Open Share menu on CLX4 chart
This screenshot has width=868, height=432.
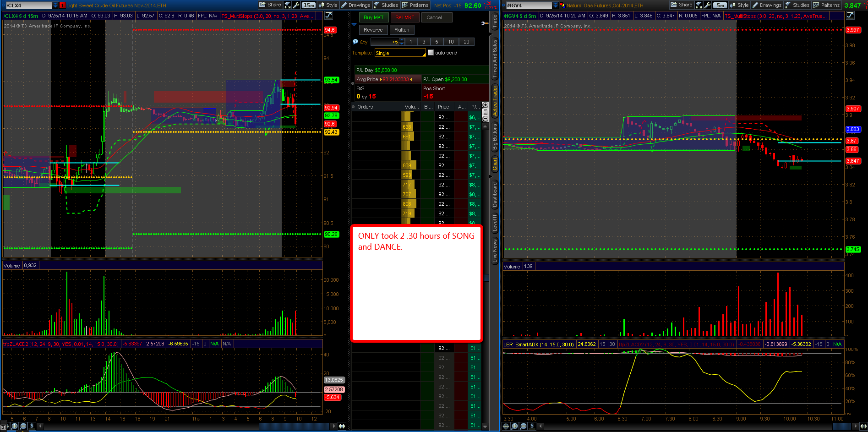(270, 5)
